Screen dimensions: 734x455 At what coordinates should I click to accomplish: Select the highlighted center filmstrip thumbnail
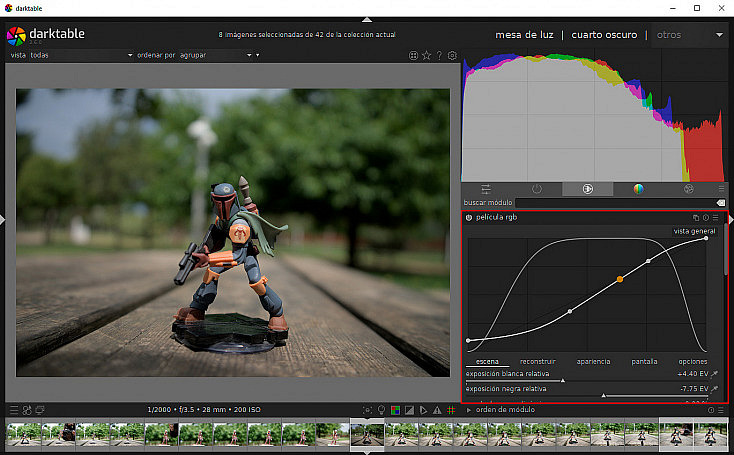tap(367, 434)
